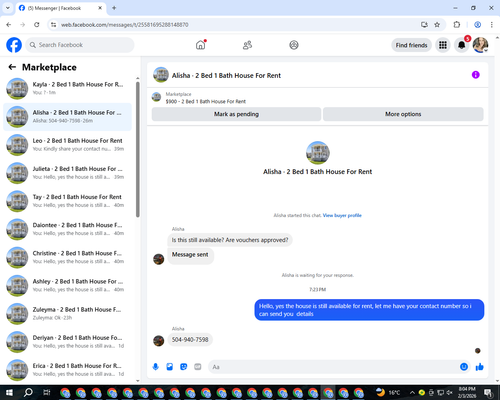Open Julieta's conversation
The width and height of the screenshot is (500, 400).
(x=68, y=173)
